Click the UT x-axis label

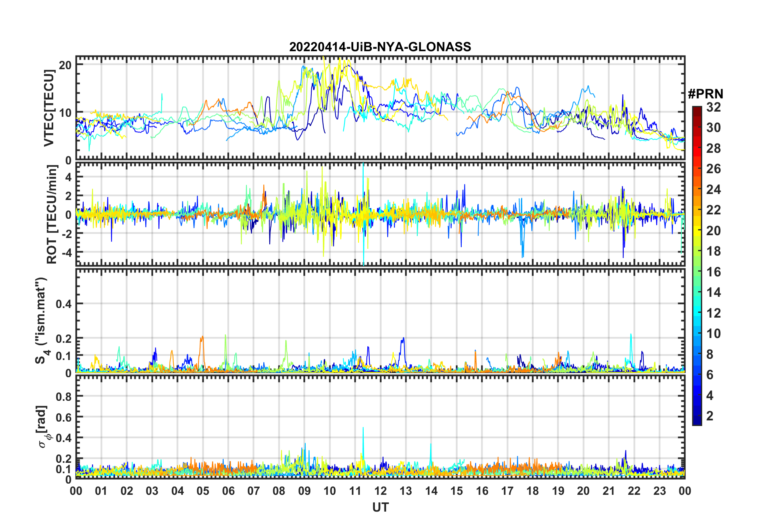point(380,507)
